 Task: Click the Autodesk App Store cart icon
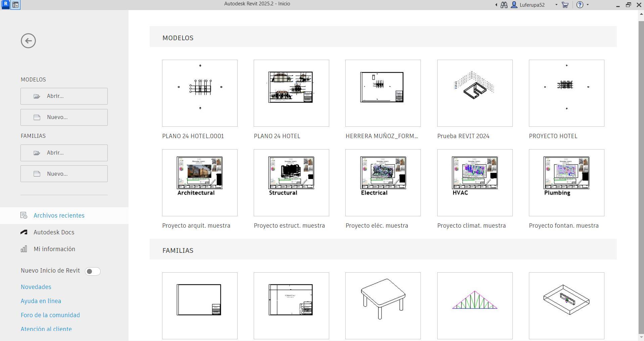click(565, 5)
